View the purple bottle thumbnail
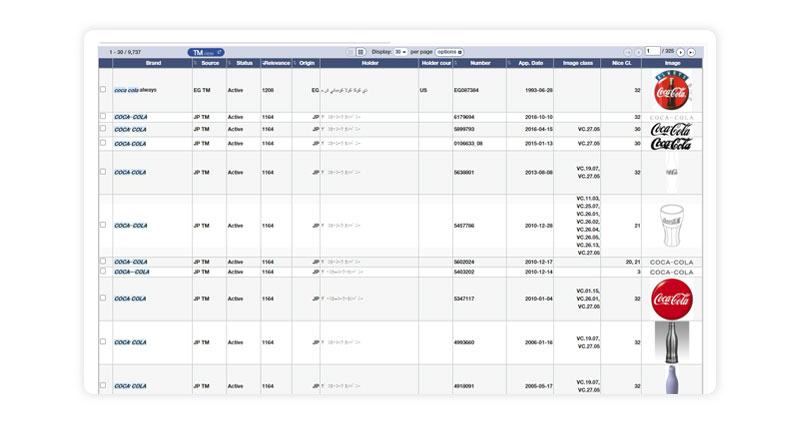This screenshot has width=800, height=423. coord(672,380)
